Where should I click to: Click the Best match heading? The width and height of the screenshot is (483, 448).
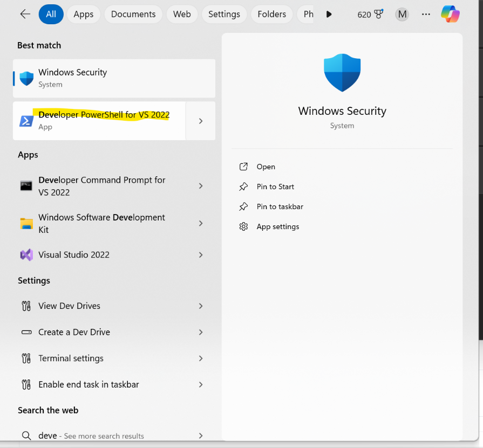click(x=39, y=45)
